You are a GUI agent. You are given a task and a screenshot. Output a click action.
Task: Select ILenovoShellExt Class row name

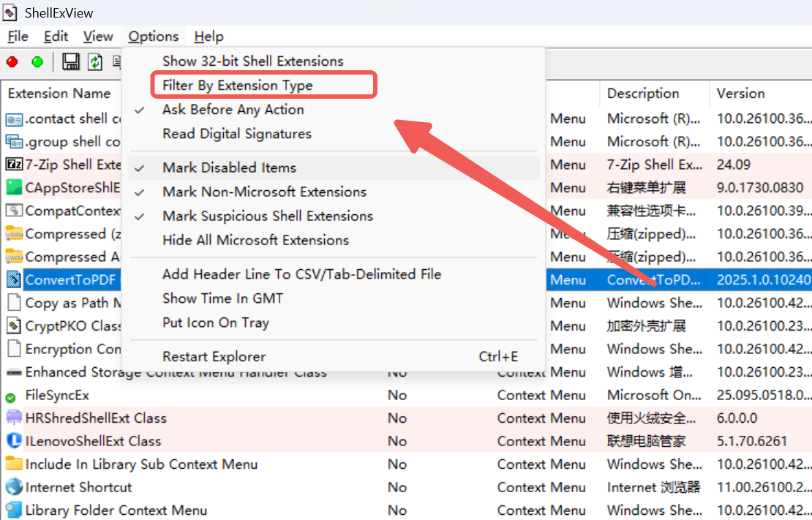click(93, 441)
